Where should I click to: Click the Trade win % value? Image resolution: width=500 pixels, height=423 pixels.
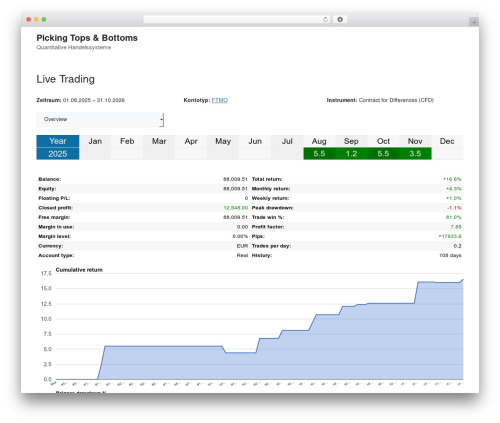[x=454, y=217]
